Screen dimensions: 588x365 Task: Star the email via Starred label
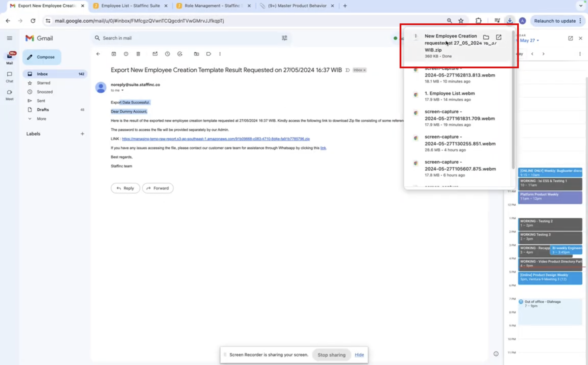coord(44,83)
